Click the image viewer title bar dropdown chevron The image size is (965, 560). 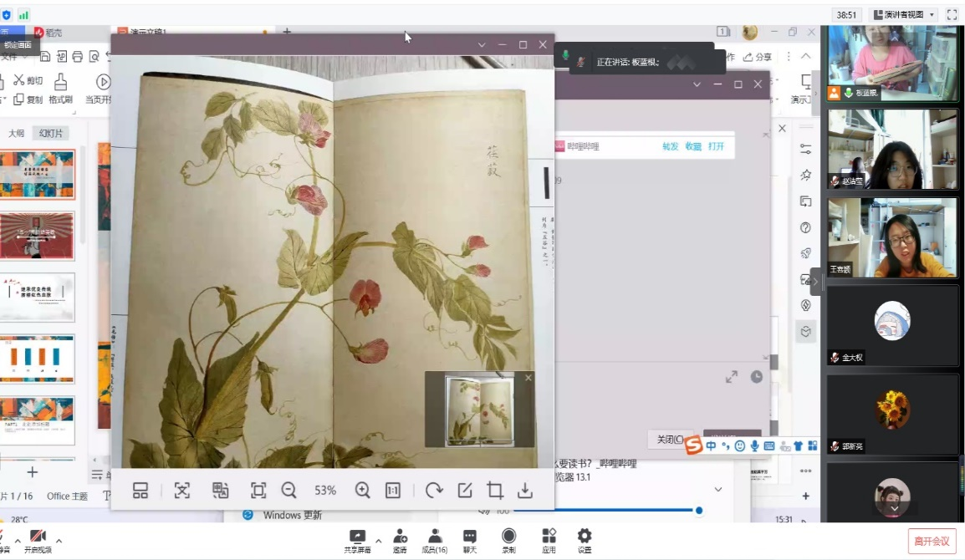(482, 45)
